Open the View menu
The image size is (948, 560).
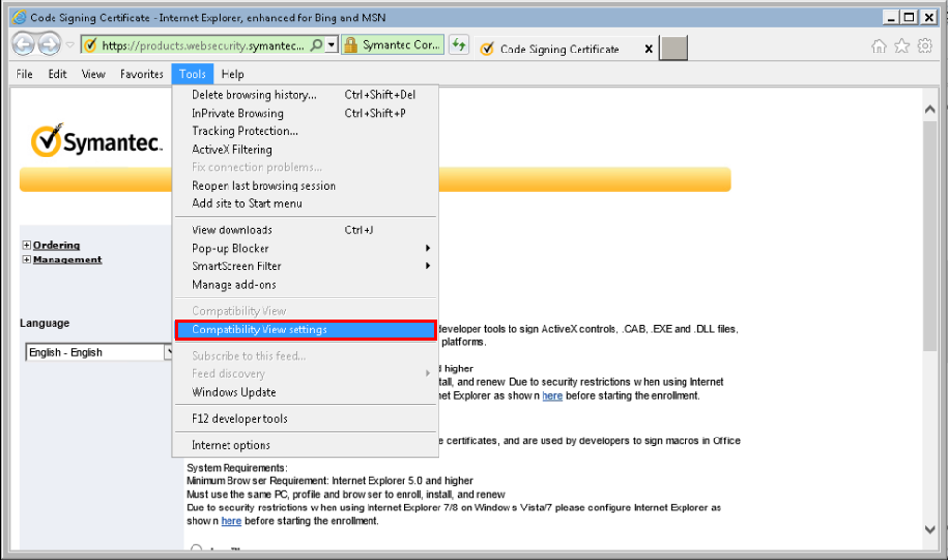pos(93,74)
